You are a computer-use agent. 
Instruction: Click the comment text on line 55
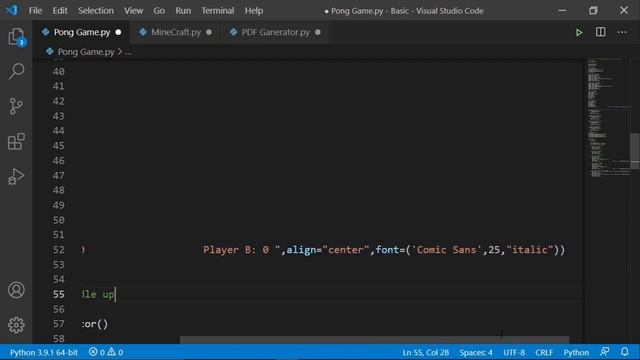tap(98, 294)
